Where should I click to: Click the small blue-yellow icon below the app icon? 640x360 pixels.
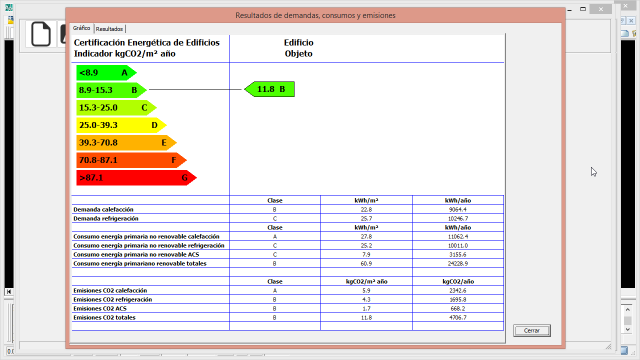(10, 19)
